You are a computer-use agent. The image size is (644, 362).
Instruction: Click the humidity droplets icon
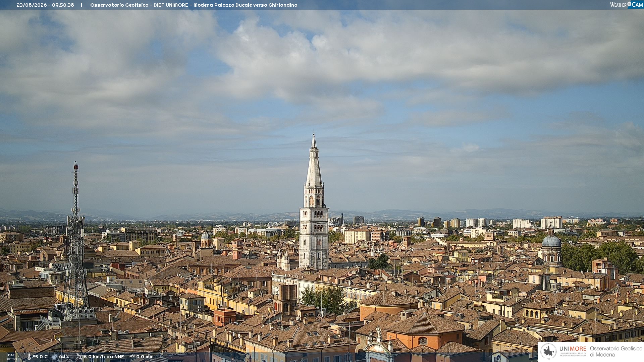55,357
